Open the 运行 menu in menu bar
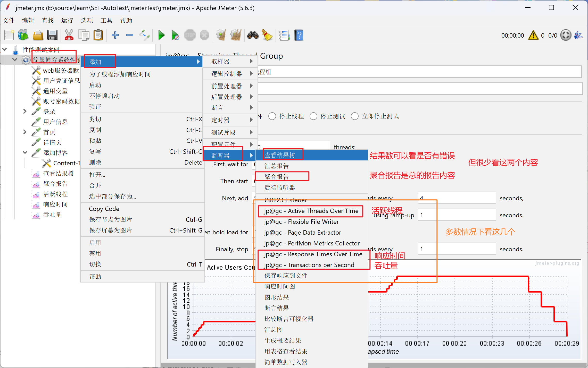Viewport: 588px width, 368px height. pyautogui.click(x=67, y=20)
